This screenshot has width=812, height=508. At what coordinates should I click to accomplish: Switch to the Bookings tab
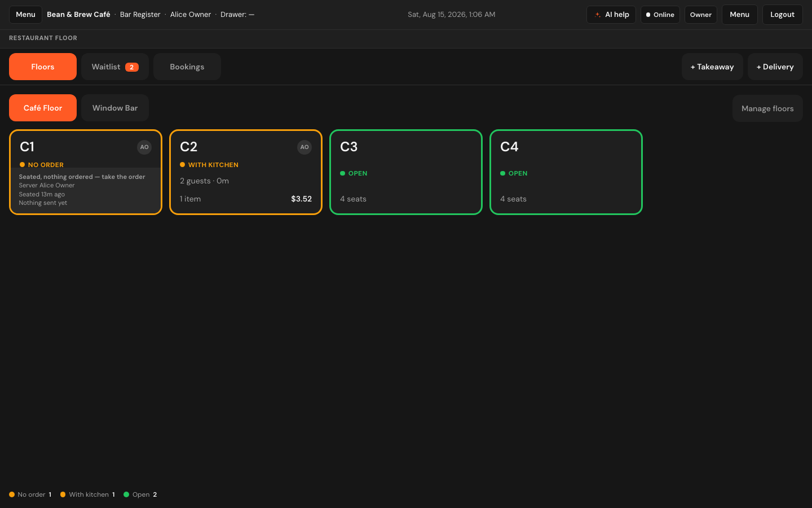(x=187, y=67)
